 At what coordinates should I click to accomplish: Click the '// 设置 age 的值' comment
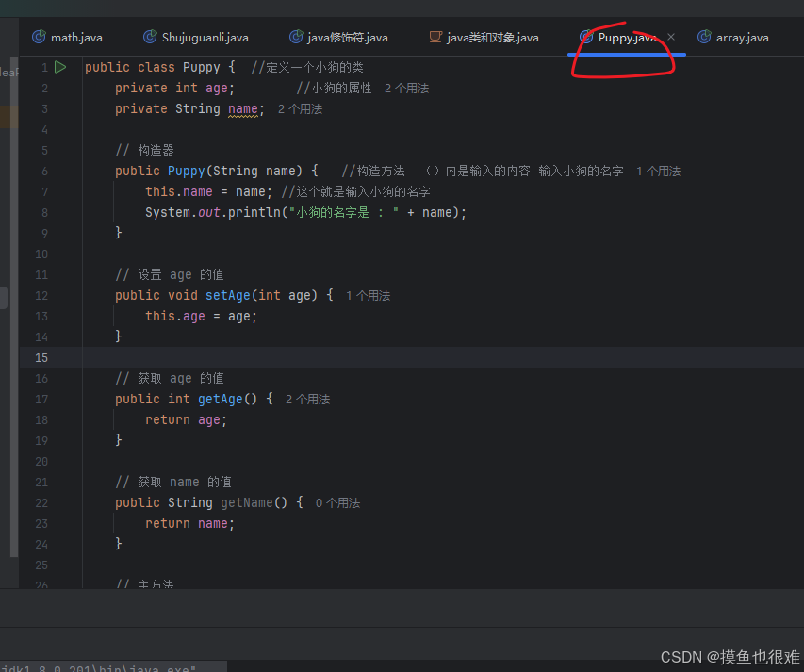click(x=170, y=275)
